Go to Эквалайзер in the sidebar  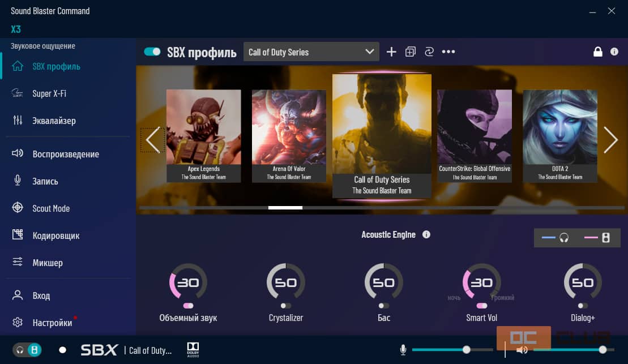pos(54,121)
